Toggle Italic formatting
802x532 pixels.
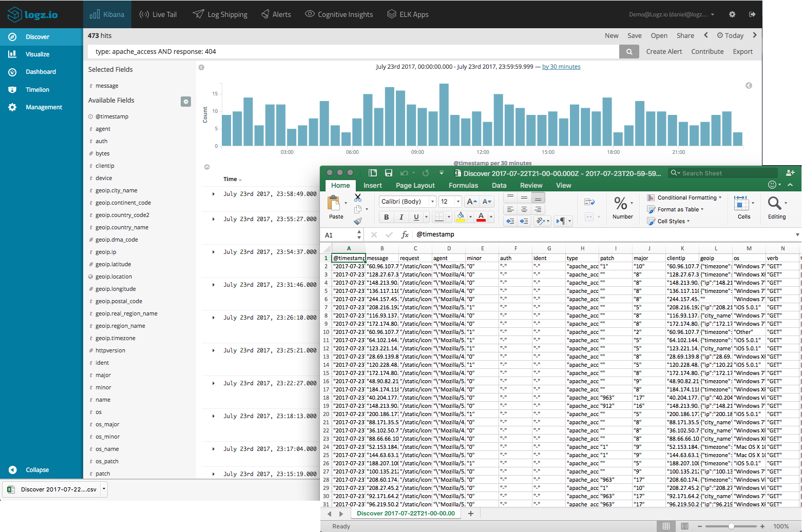point(401,217)
